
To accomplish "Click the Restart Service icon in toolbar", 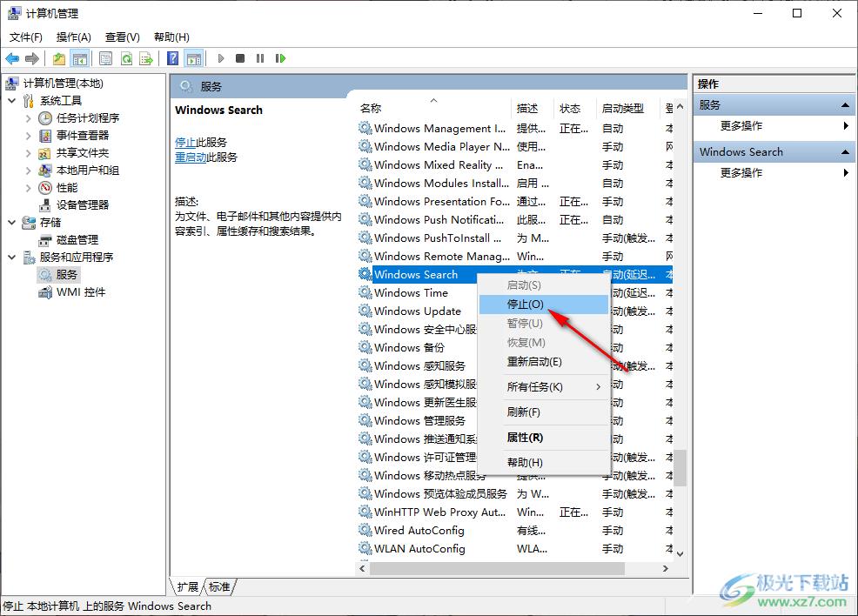I will 280,58.
